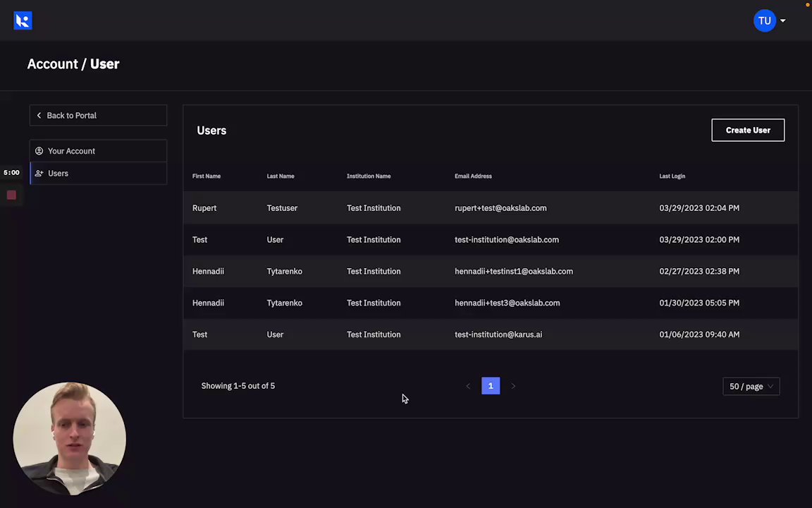Click the rupert+test@oakslab.com email
This screenshot has width=812, height=508.
(500, 208)
